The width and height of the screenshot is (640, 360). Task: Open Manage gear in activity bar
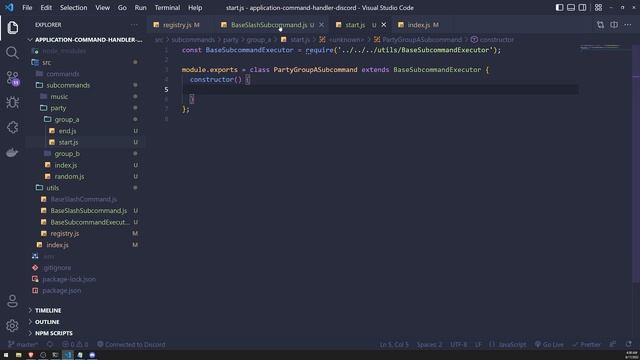tap(12, 325)
